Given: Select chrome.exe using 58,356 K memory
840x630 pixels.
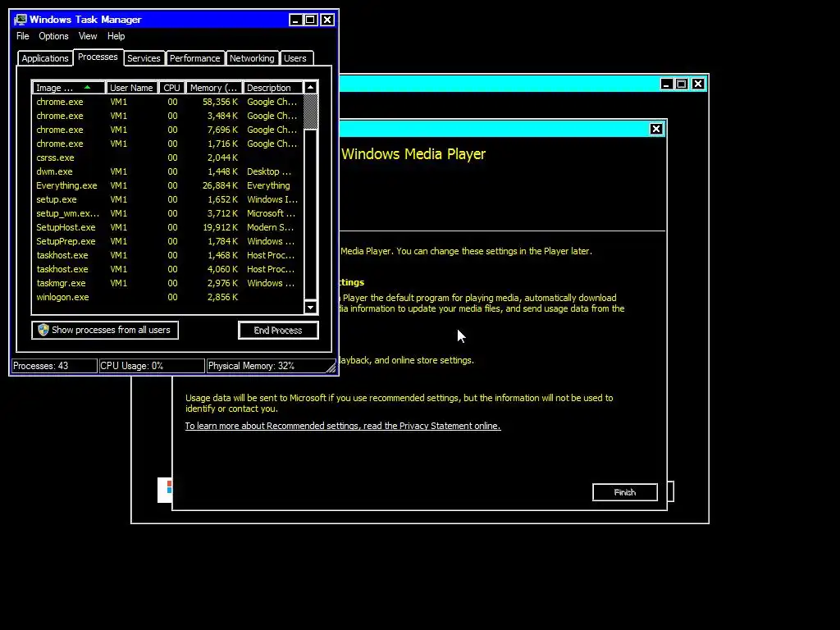Looking at the screenshot, I should pyautogui.click(x=167, y=102).
